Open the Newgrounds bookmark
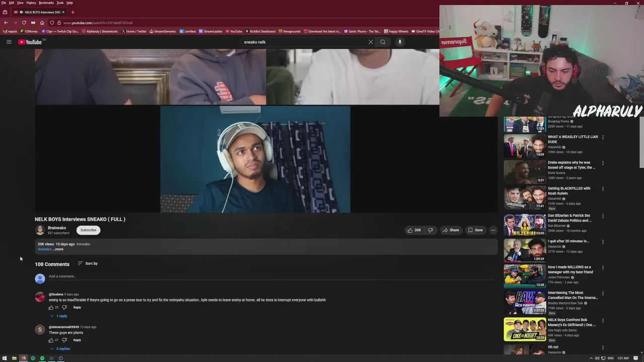Viewport: 644px width, 362px height. (x=289, y=31)
